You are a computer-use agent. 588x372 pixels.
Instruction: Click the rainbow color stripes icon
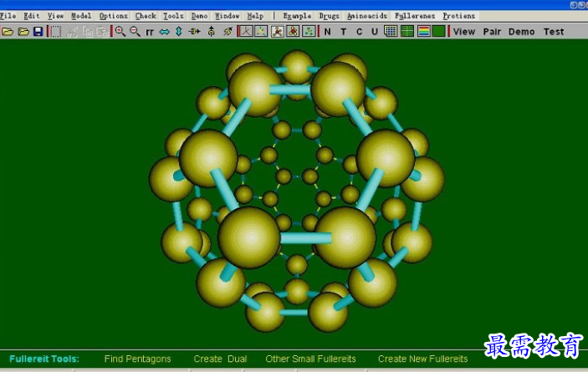pyautogui.click(x=423, y=32)
